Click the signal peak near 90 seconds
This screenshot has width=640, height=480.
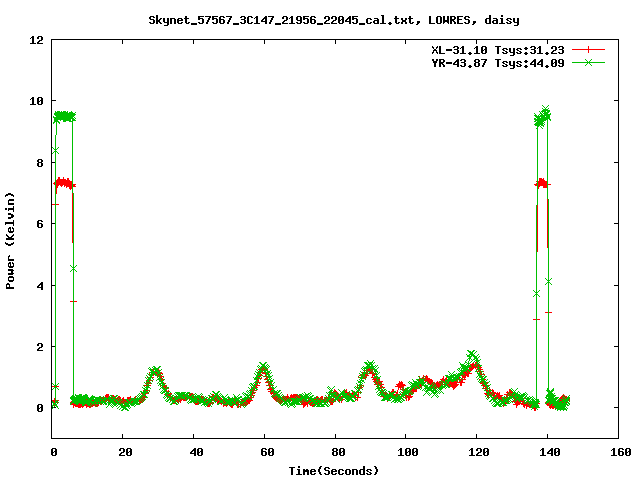point(370,366)
